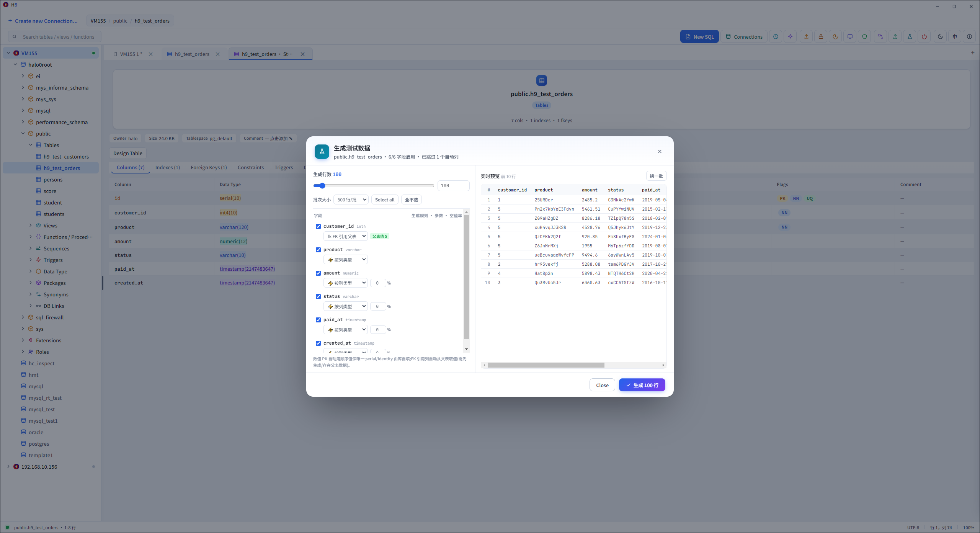Open the batch size 500 dropdown
980x533 pixels.
[351, 200]
